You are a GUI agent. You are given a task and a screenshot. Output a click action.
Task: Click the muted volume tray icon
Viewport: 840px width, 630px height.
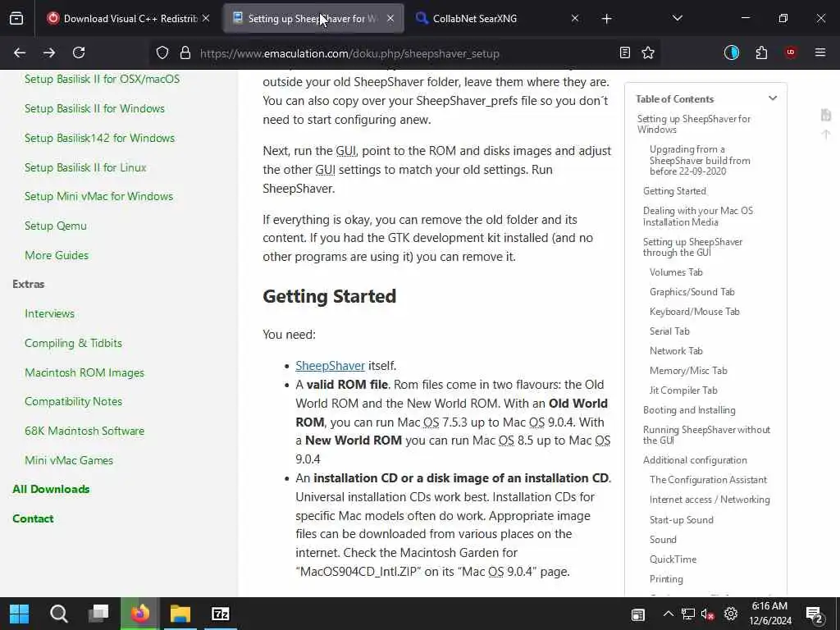[708, 614]
